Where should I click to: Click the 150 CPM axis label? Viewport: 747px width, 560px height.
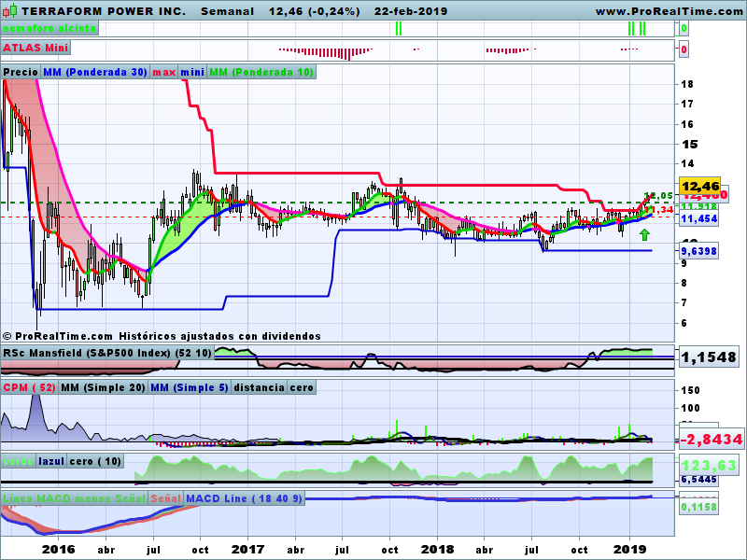click(x=690, y=390)
